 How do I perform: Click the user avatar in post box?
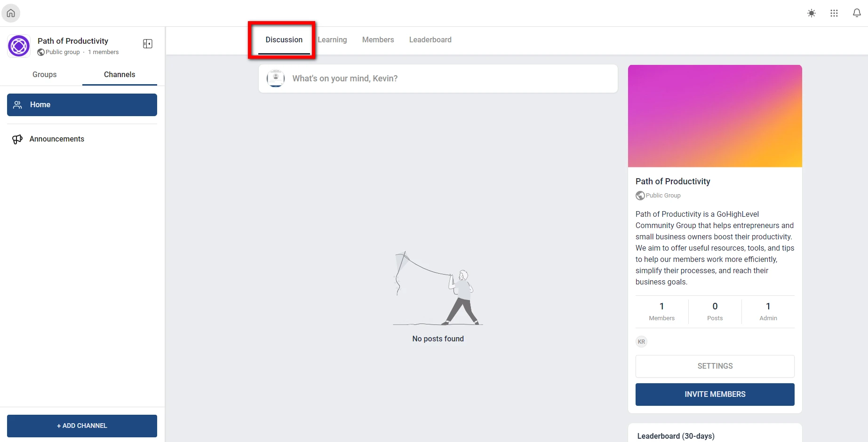[x=276, y=79]
